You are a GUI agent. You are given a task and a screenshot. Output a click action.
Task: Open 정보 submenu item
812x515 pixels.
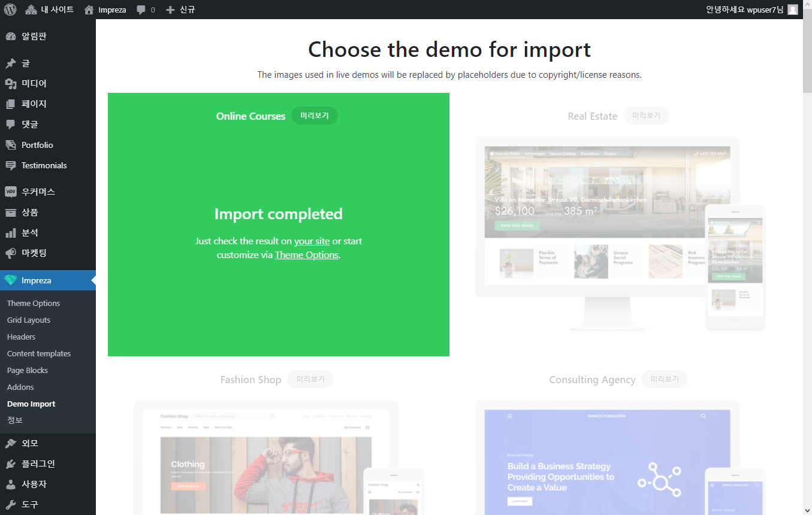(15, 420)
